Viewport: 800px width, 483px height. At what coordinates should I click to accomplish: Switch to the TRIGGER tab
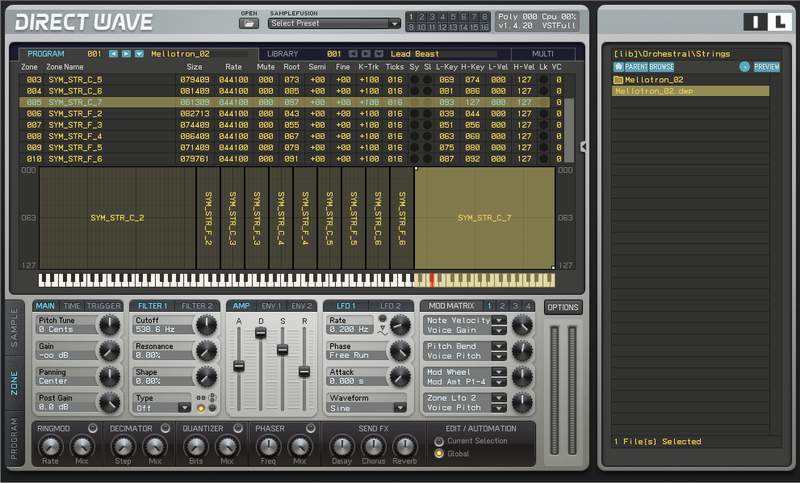(x=104, y=306)
